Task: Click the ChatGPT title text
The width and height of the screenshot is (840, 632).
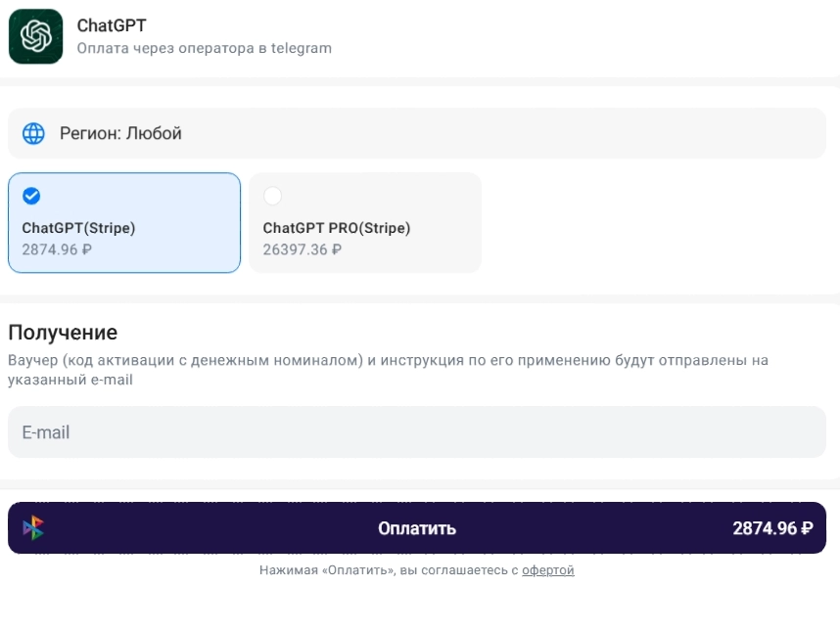Action: pyautogui.click(x=112, y=25)
